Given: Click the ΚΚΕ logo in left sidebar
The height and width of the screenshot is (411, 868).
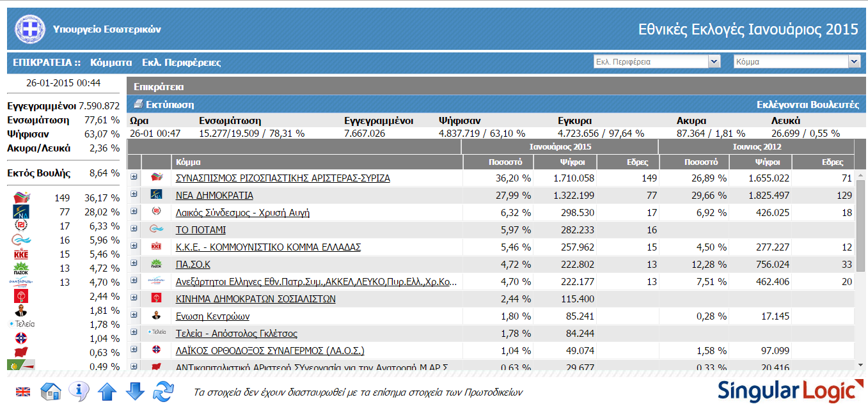Looking at the screenshot, I should click(22, 254).
